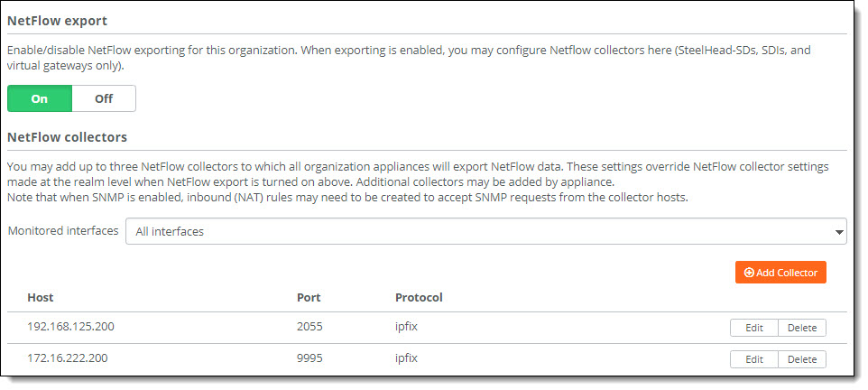868x390 pixels.
Task: Delete the 192.168.125.200 collector
Action: 802,328
